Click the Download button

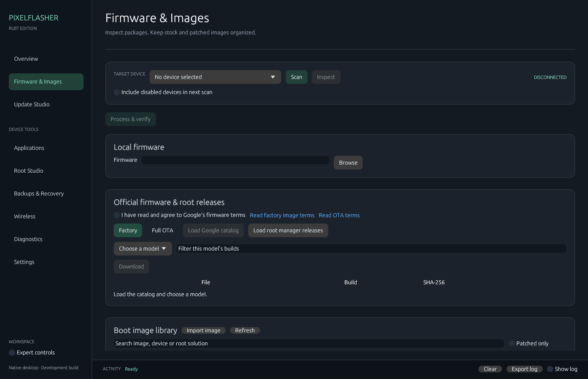tap(132, 267)
